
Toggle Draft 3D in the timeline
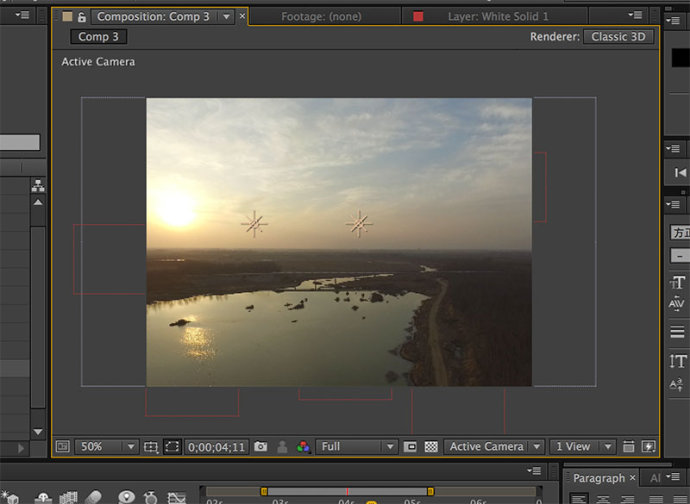(x=10, y=497)
